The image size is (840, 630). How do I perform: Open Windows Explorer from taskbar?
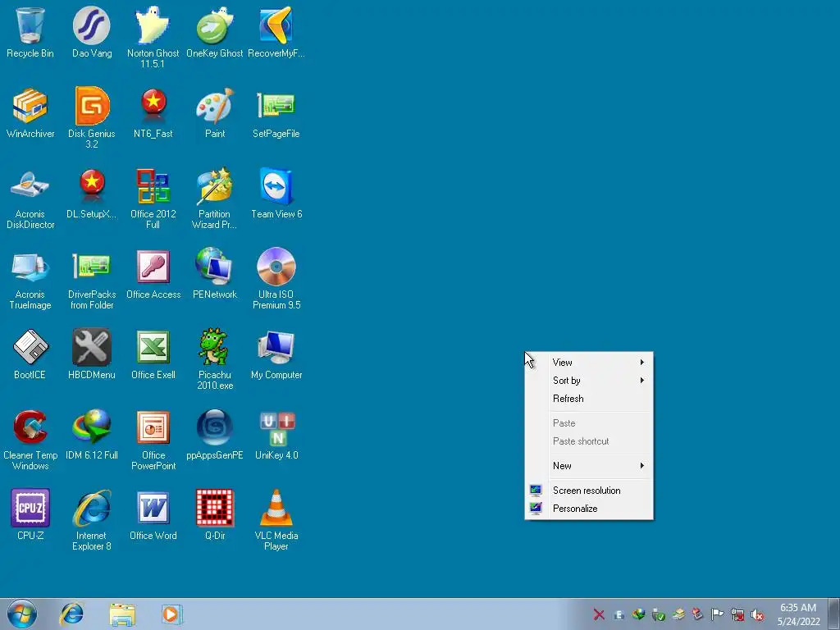click(x=123, y=614)
